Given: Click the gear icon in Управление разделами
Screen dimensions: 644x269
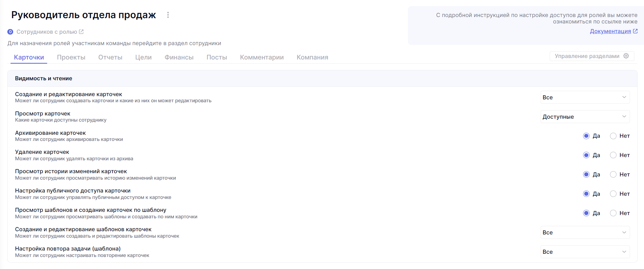Looking at the screenshot, I should pos(626,56).
